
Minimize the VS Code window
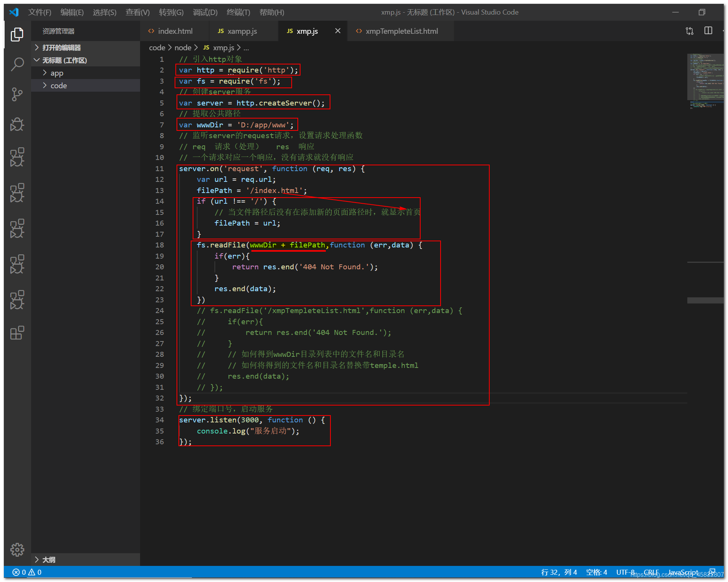coord(675,12)
